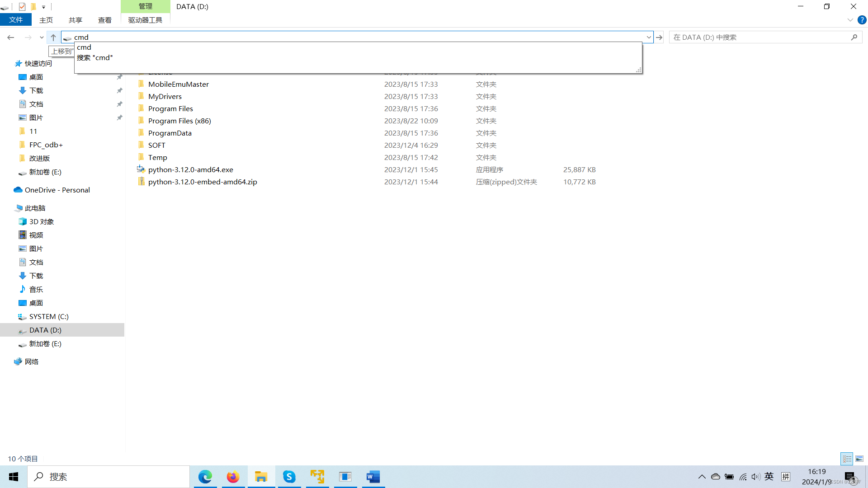This screenshot has height=488, width=868.
Task: Toggle the input language indicator 英
Action: 769,477
